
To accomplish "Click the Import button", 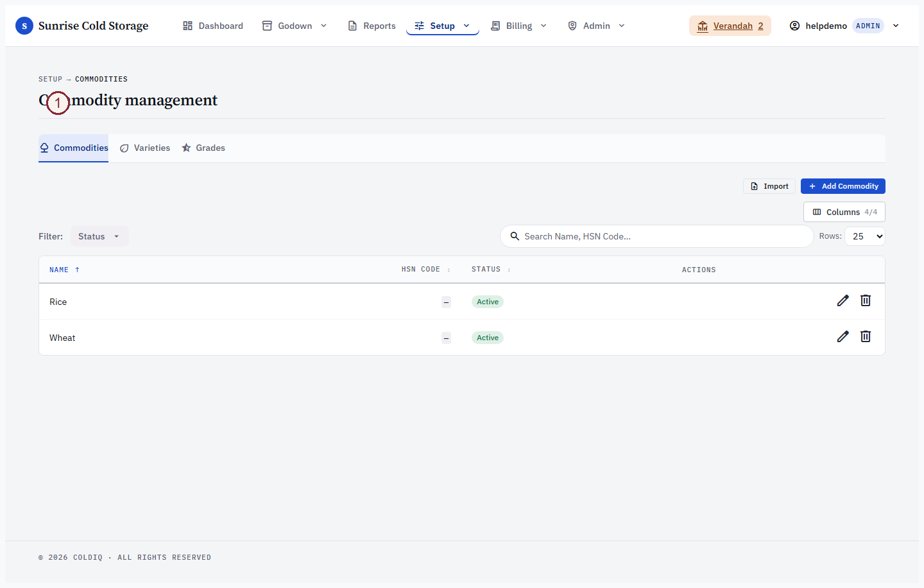I will click(769, 186).
